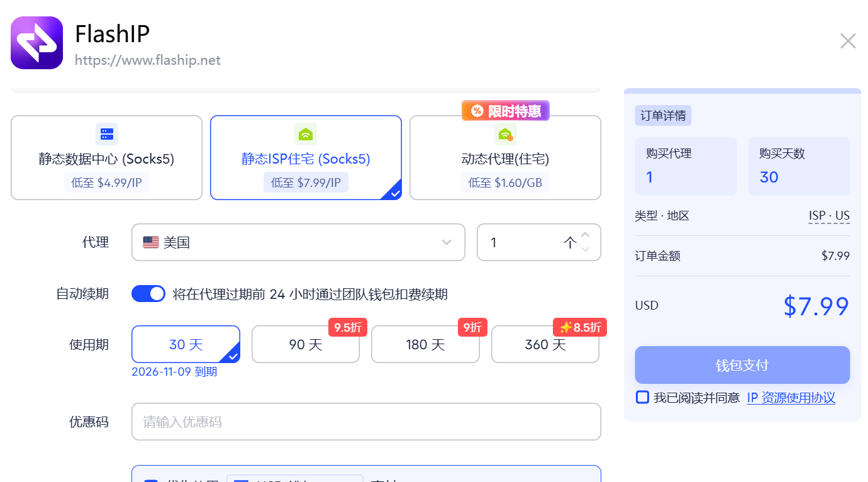Image resolution: width=868 pixels, height=482 pixels.
Task: Click the proxy quantity input field
Action: coord(539,242)
